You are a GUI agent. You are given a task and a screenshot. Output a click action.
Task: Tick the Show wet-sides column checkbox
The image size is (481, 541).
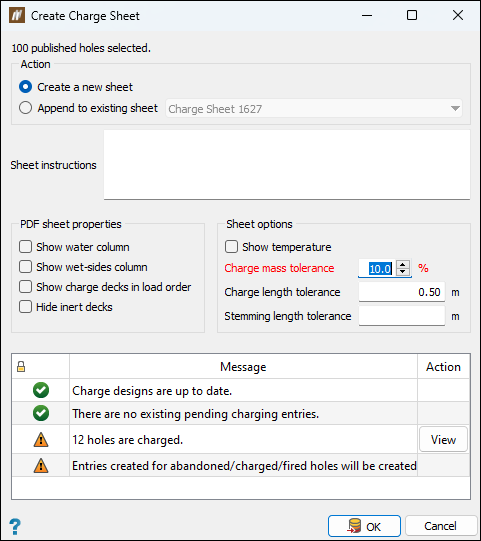tap(26, 267)
